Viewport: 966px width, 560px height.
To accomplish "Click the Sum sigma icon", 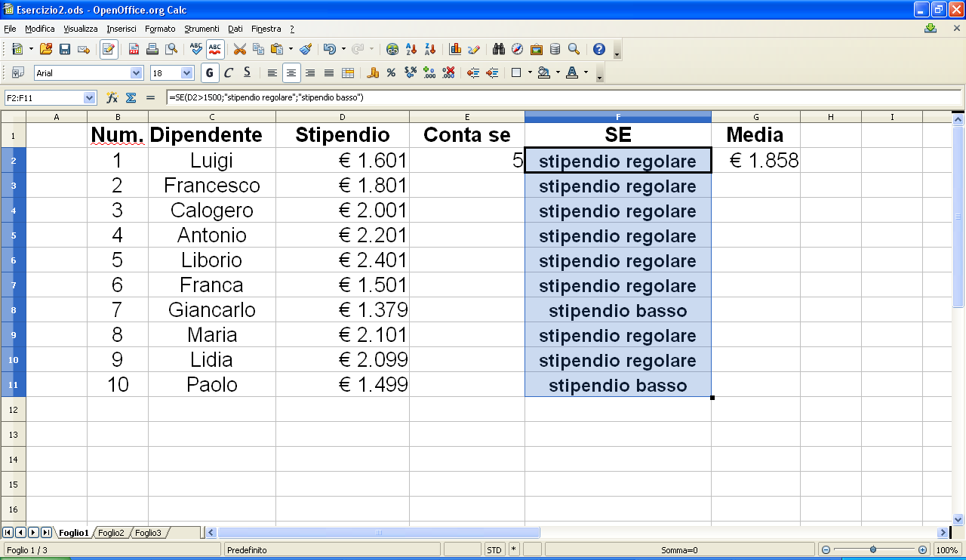I will click(x=131, y=97).
